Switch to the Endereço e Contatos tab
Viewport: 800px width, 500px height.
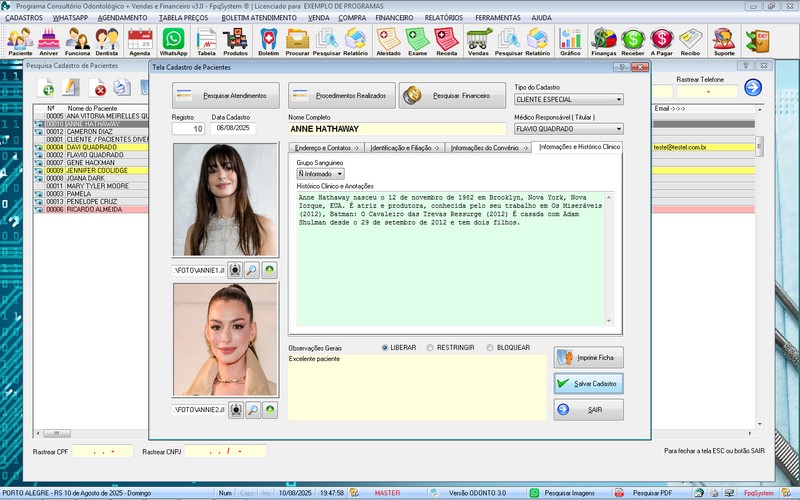click(x=326, y=147)
